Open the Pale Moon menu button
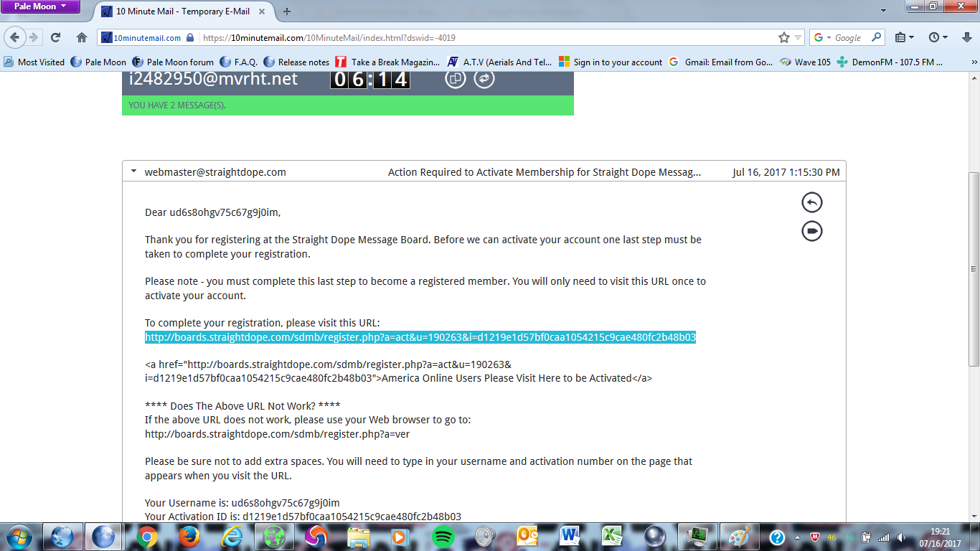 pyautogui.click(x=39, y=6)
